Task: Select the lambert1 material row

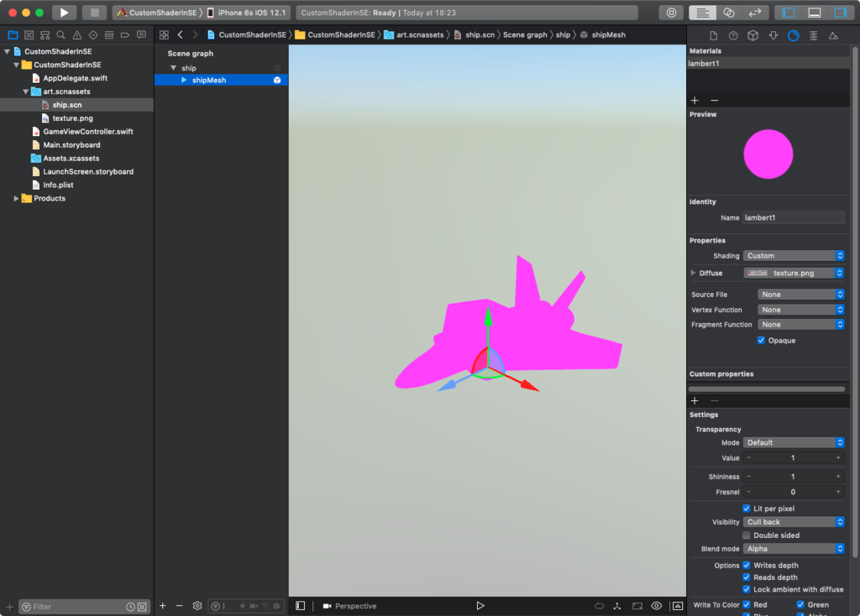Action: click(x=768, y=64)
